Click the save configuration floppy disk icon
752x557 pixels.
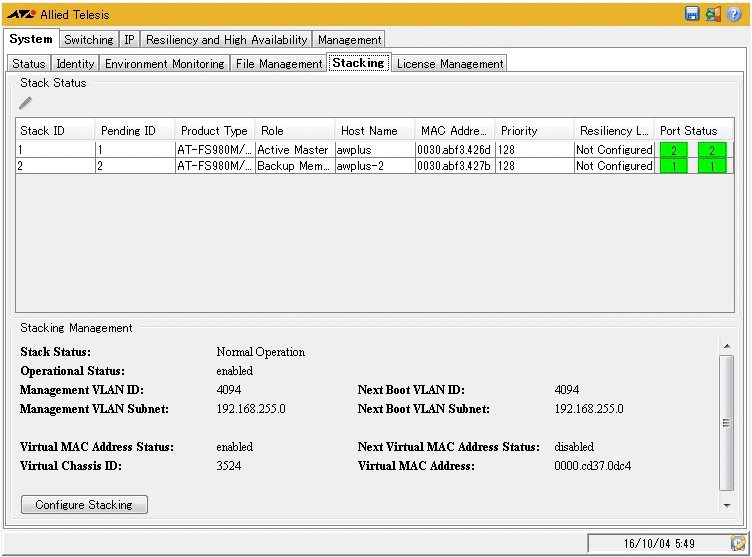point(692,14)
